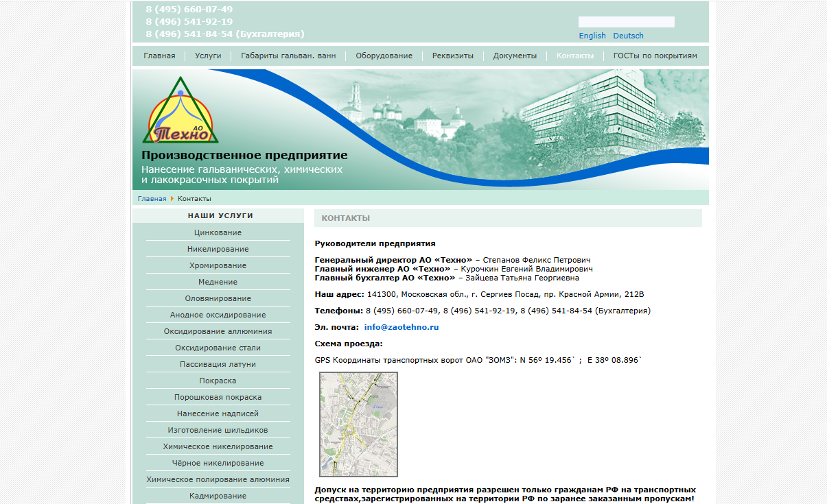Go to Габариты гальван. ванн page
This screenshot has height=504, width=827.
(288, 56)
